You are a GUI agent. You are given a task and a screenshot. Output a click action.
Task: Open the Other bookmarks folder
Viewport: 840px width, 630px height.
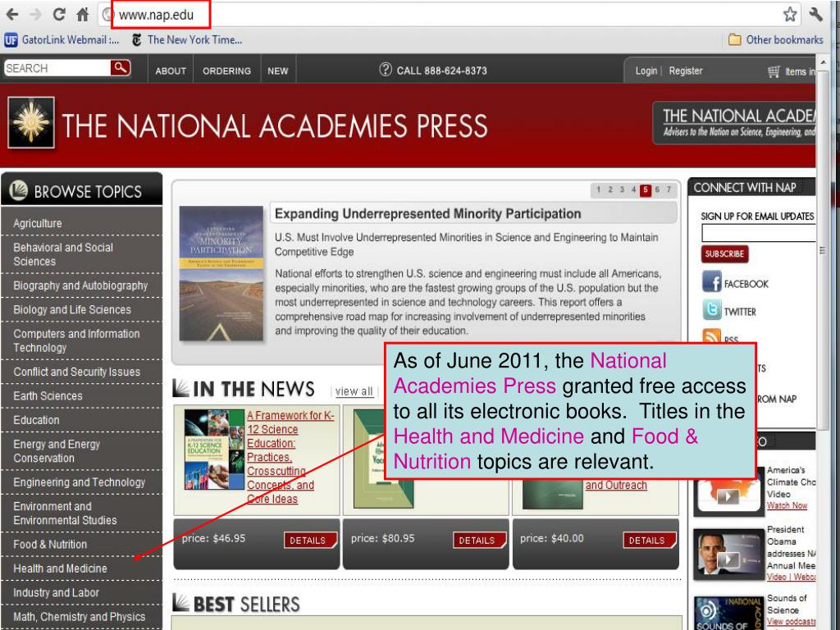[x=776, y=39]
